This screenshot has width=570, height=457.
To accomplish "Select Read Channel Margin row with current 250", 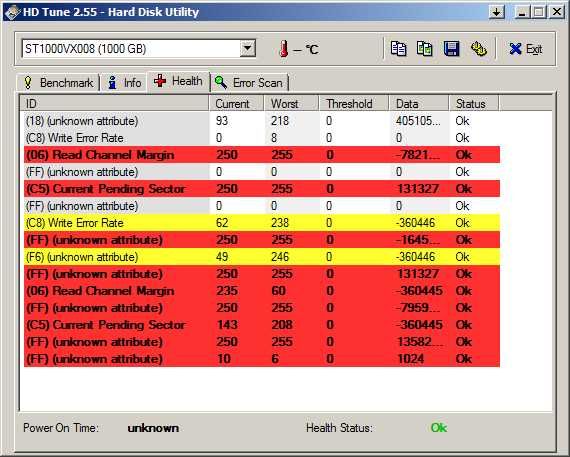I will (x=262, y=155).
